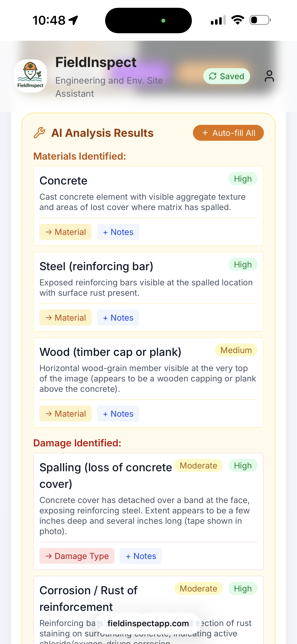Click the wrench icon beside AI Analysis Results

[x=39, y=133]
